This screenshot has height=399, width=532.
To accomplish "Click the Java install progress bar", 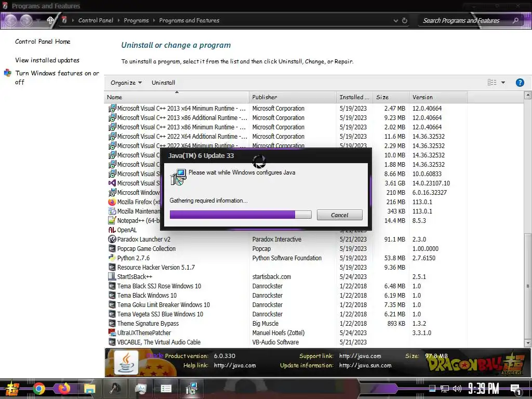I will coord(241,215).
